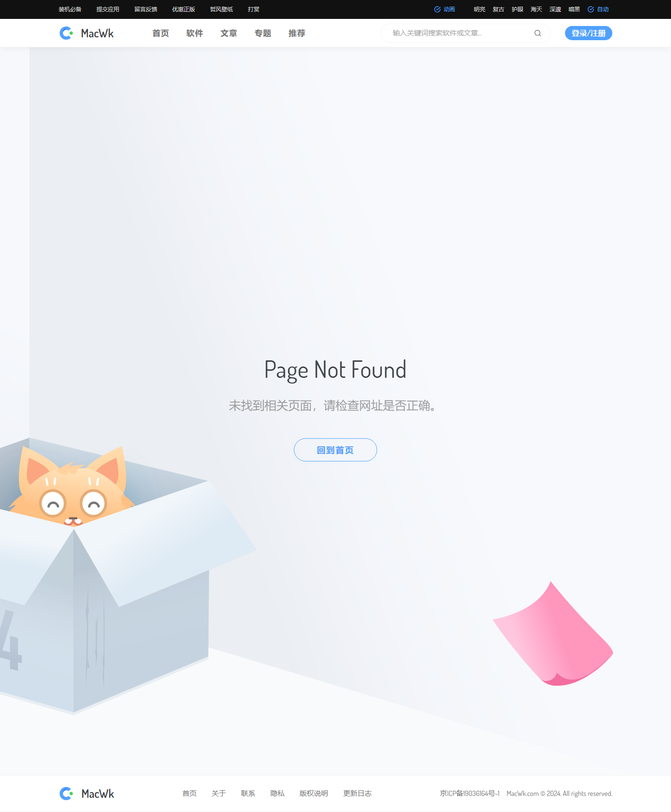The width and height of the screenshot is (671, 812).
Task: Open the 更新日志 footer link
Action: (x=357, y=794)
